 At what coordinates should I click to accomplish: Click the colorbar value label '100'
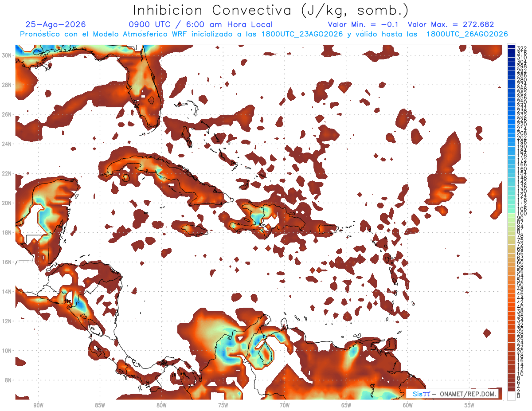522,214
